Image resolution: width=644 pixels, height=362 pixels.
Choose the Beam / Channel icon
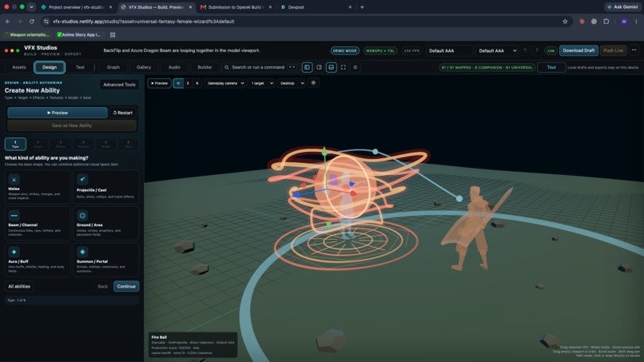[x=14, y=215]
